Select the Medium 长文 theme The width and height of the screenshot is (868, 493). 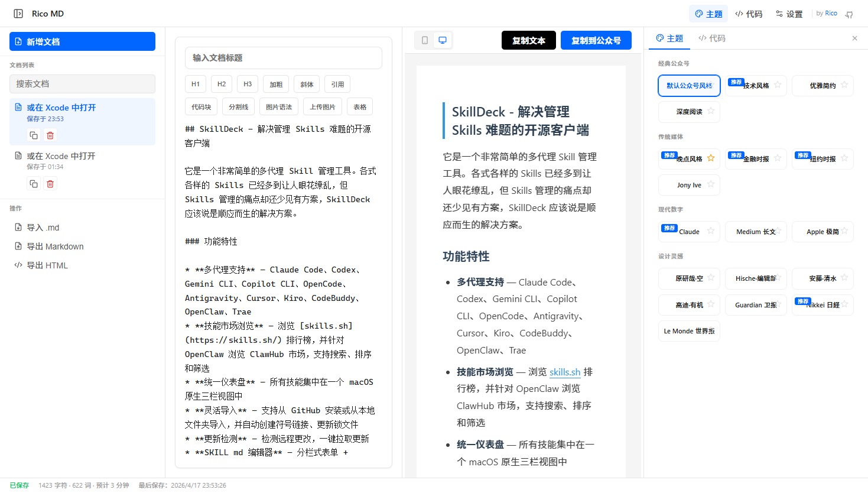[x=756, y=232]
